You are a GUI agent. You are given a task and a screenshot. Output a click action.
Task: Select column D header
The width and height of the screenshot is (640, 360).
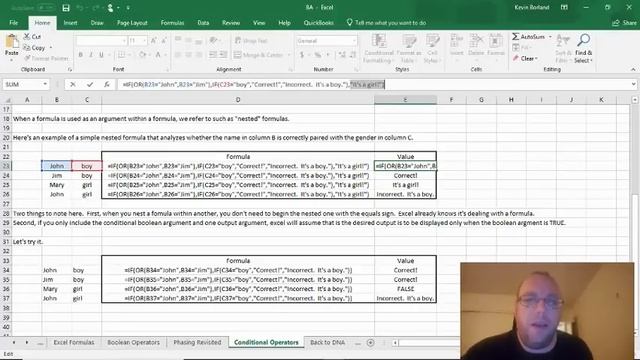[238, 100]
